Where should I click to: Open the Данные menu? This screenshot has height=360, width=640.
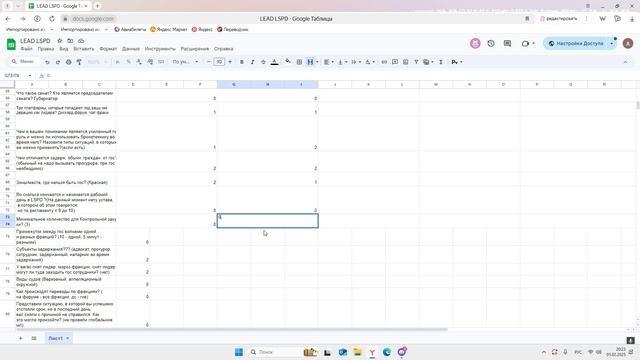point(131,49)
